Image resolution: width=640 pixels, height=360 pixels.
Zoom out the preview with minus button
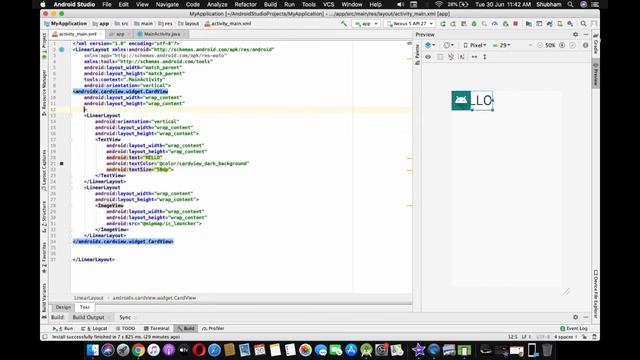coord(540,45)
